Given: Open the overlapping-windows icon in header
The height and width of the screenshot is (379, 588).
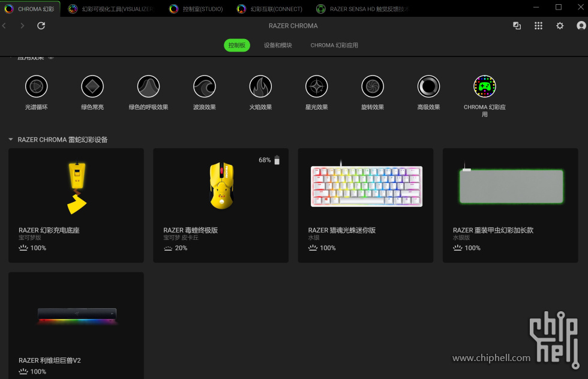Looking at the screenshot, I should [517, 26].
